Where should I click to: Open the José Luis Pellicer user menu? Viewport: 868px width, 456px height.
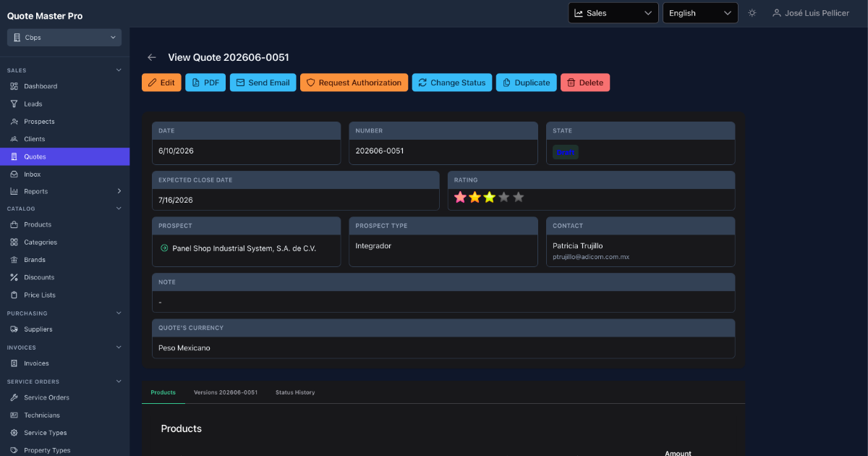[811, 13]
